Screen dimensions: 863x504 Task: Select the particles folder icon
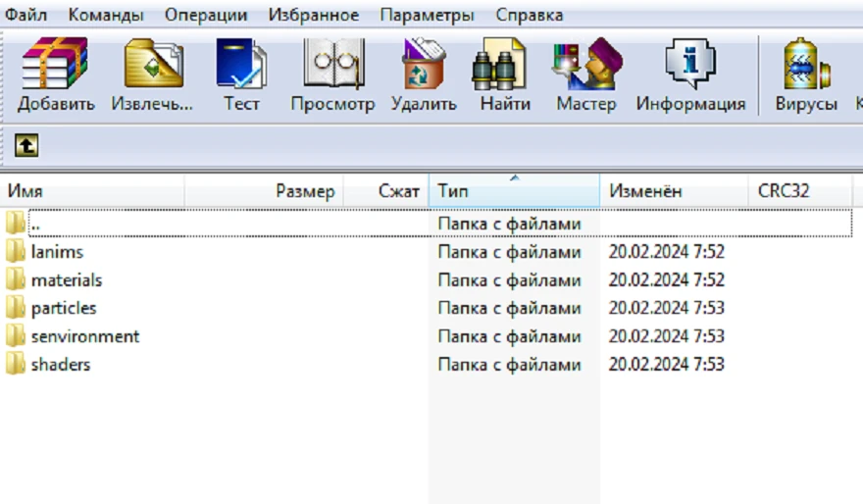click(x=16, y=308)
